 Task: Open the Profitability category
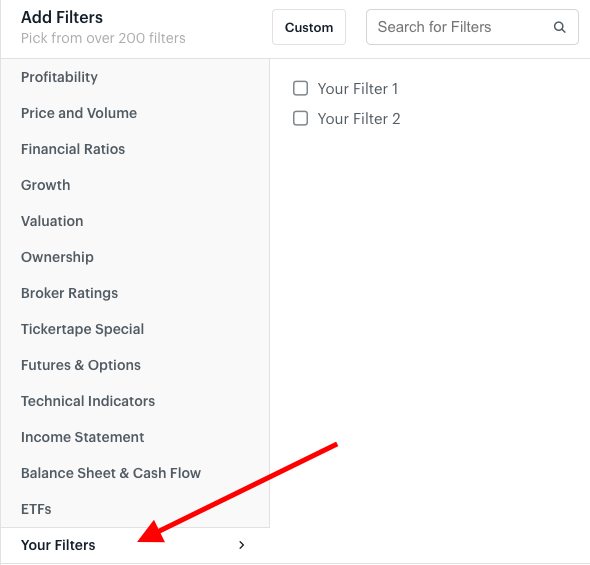pyautogui.click(x=59, y=77)
